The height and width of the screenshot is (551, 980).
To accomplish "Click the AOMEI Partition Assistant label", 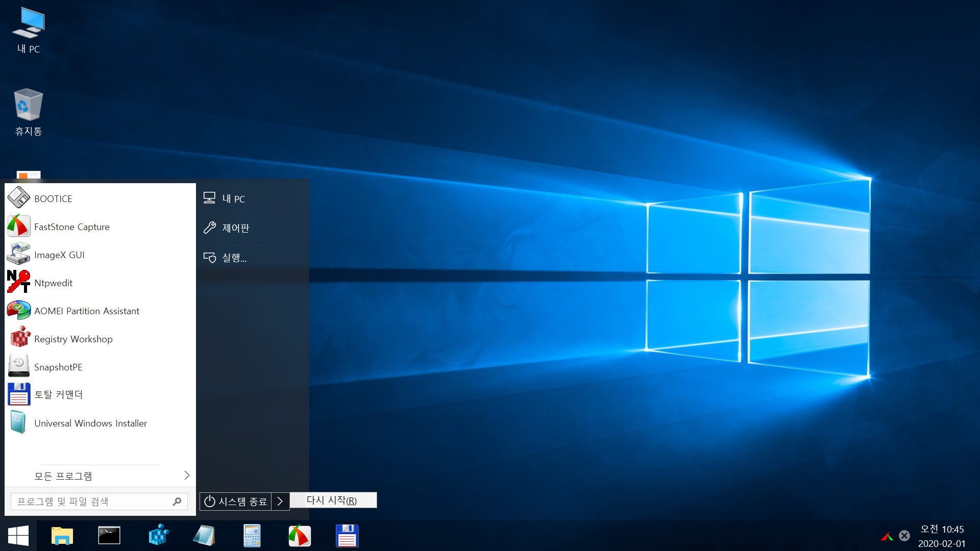I will pos(86,311).
